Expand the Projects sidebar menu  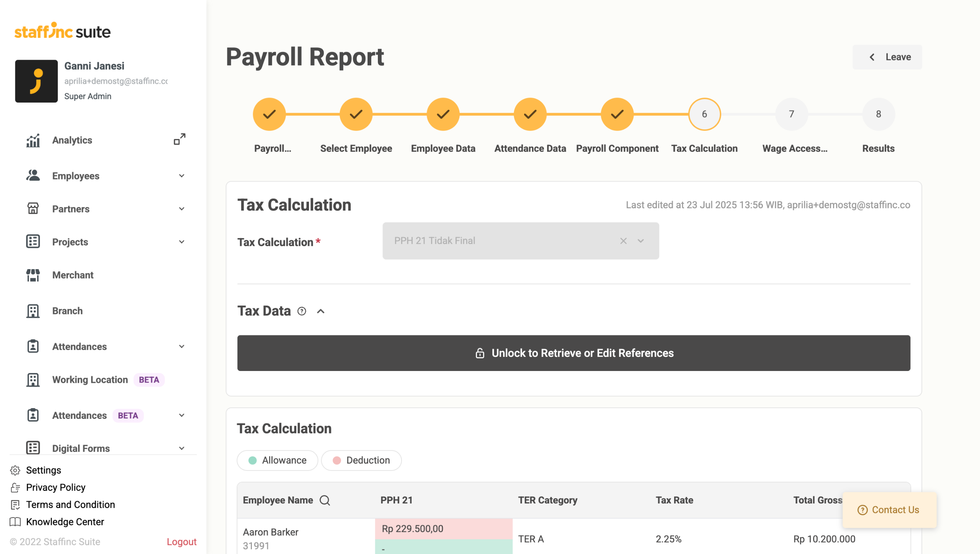coord(181,242)
